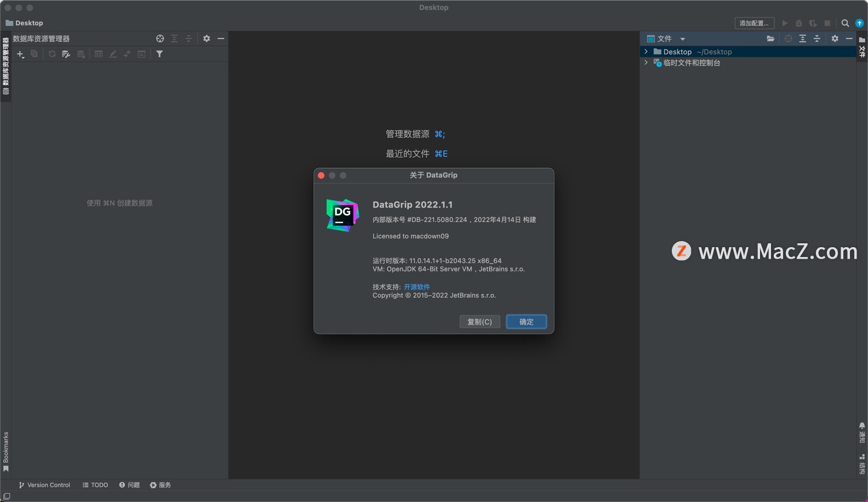The height and width of the screenshot is (502, 868).
Task: Click the 确定 button in the About dialog
Action: click(526, 322)
